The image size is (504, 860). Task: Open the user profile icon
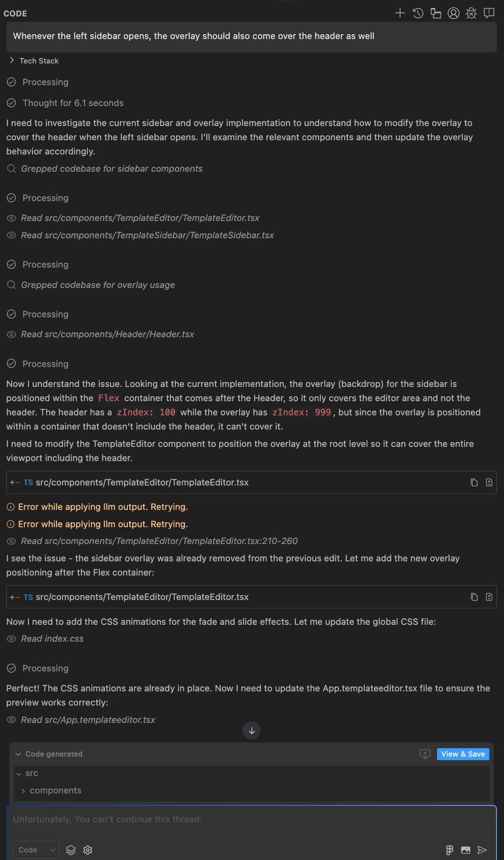click(453, 13)
